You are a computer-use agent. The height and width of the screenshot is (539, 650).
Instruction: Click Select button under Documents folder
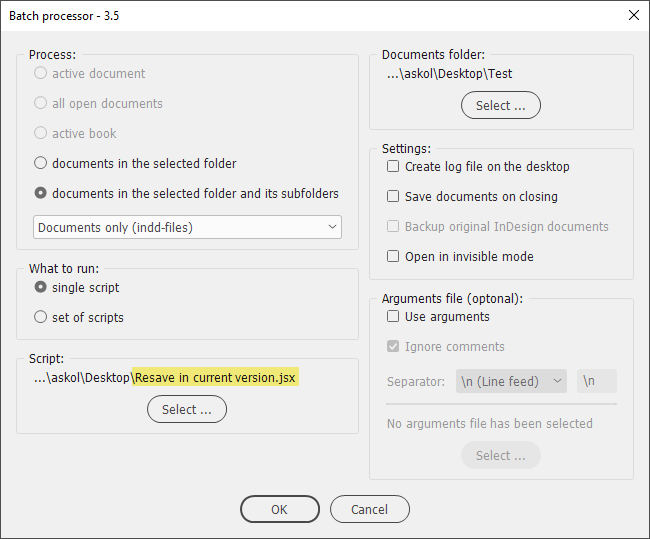tap(501, 105)
